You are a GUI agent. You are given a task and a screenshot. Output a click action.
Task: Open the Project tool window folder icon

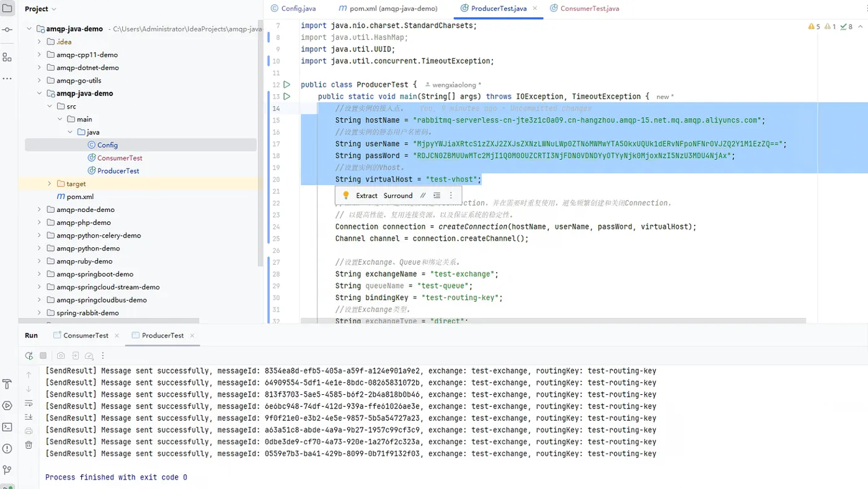[7, 8]
